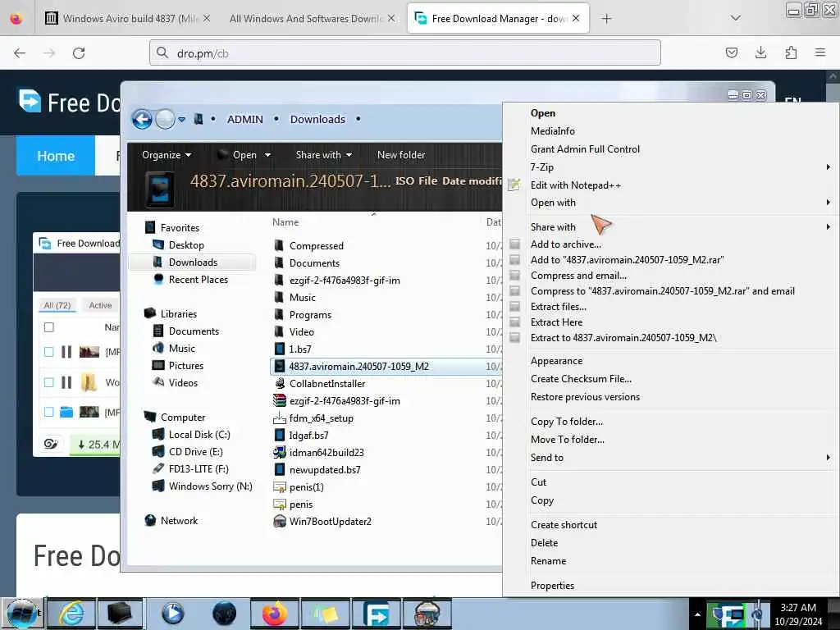Select the Win7BootUpdater2 file icon
Viewport: 840px width, 630px height.
click(x=279, y=521)
